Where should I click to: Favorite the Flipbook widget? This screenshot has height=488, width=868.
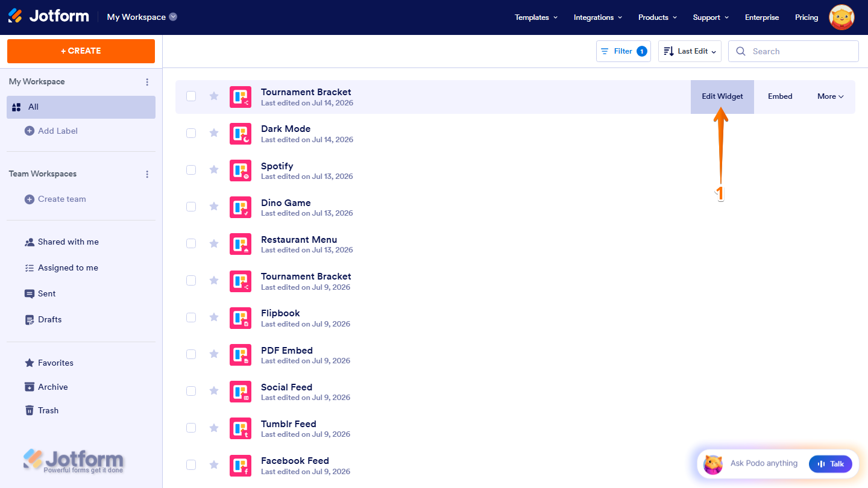pos(214,318)
